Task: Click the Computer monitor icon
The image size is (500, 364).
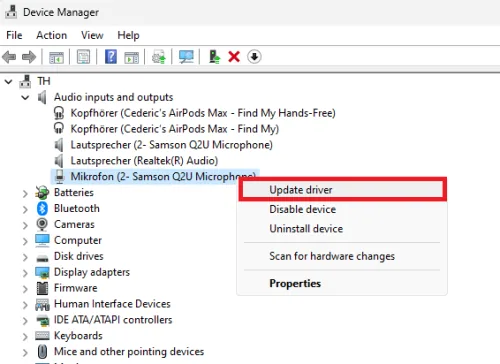Action: point(42,240)
